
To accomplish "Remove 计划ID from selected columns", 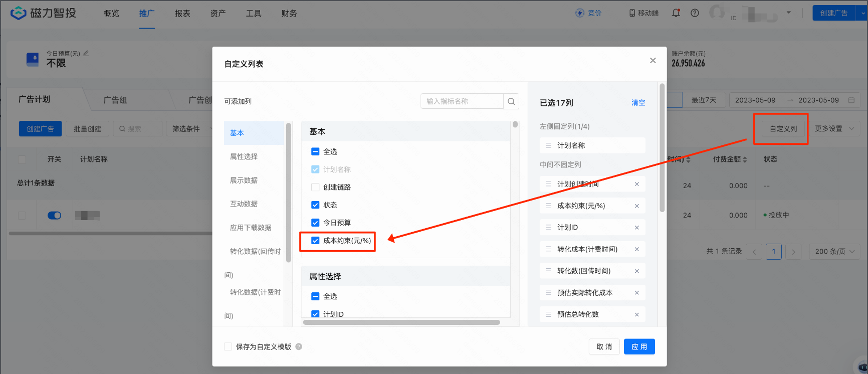I will [637, 228].
